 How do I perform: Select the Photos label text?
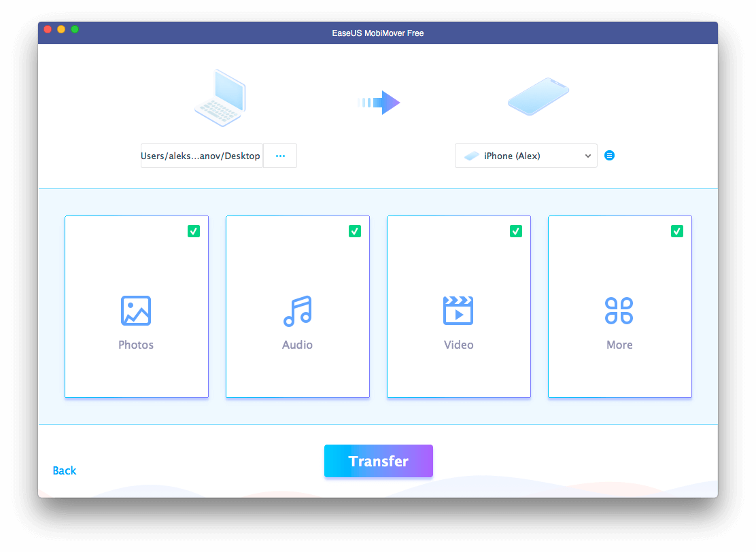pyautogui.click(x=136, y=345)
